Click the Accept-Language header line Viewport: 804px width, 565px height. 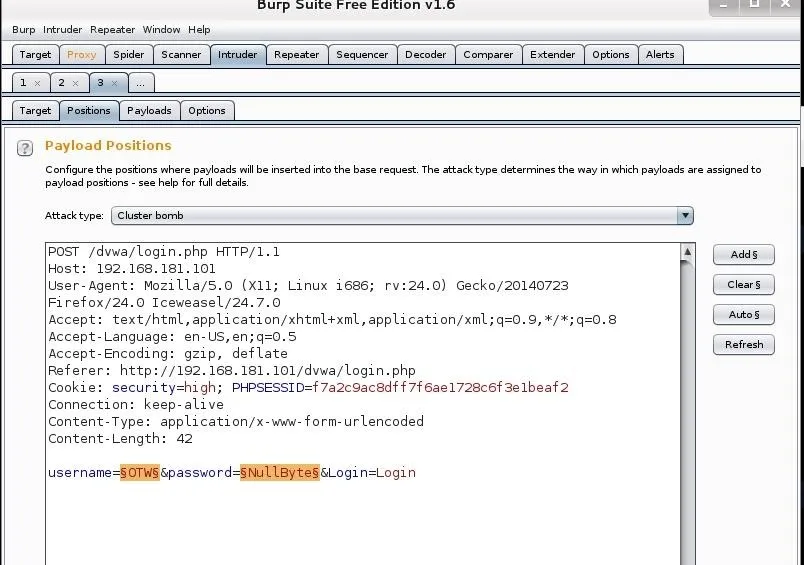pos(172,337)
